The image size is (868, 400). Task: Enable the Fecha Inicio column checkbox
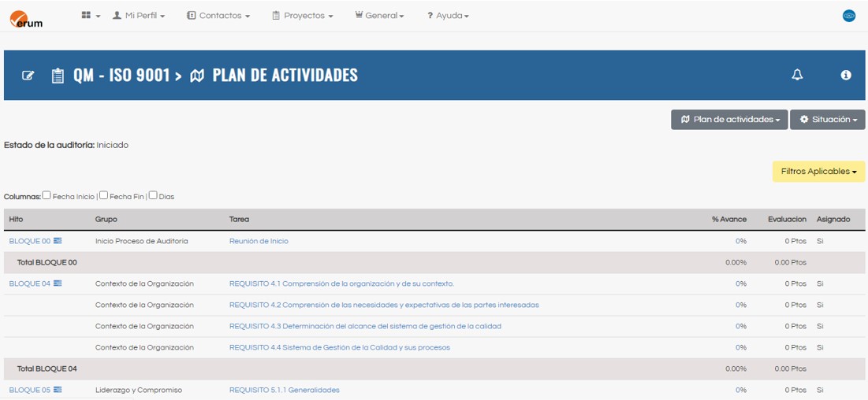(47, 195)
